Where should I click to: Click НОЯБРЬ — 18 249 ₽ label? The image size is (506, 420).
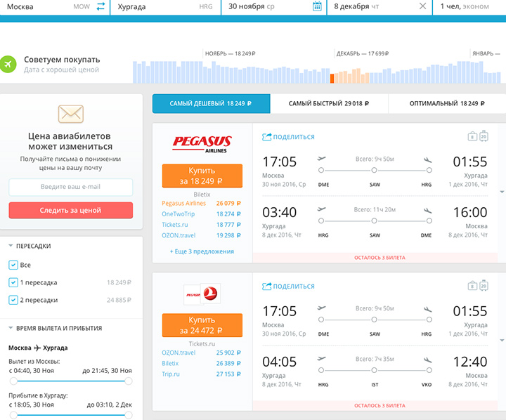pos(230,53)
